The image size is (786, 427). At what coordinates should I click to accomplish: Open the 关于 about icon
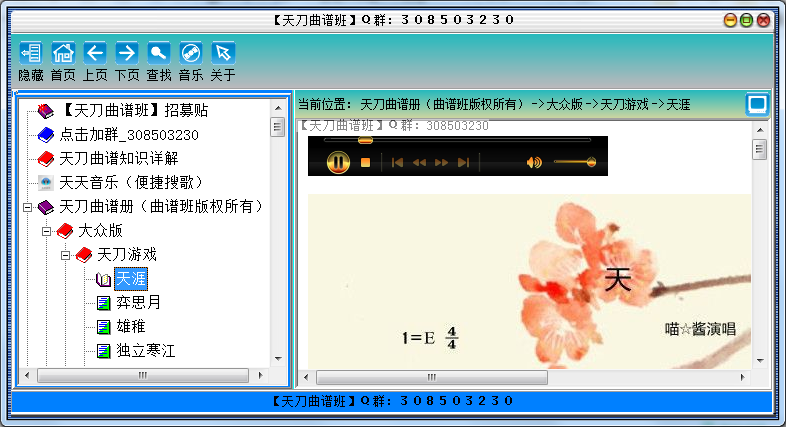pyautogui.click(x=223, y=52)
